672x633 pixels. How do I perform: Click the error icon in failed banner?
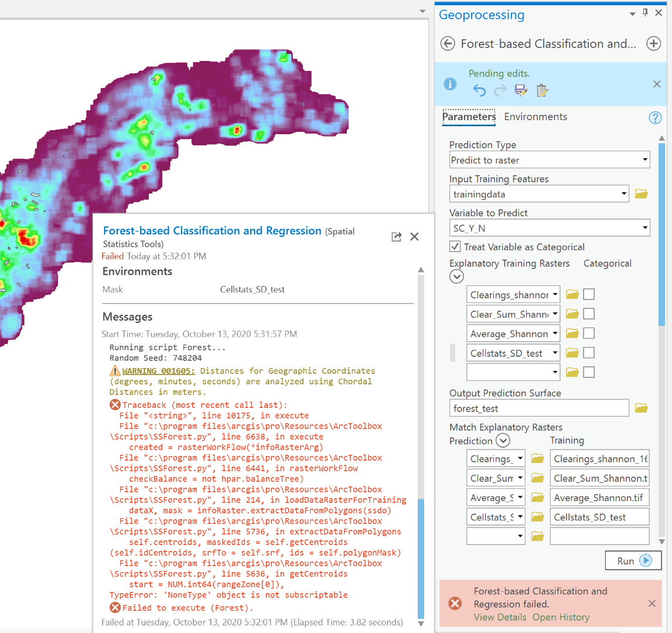point(455,604)
